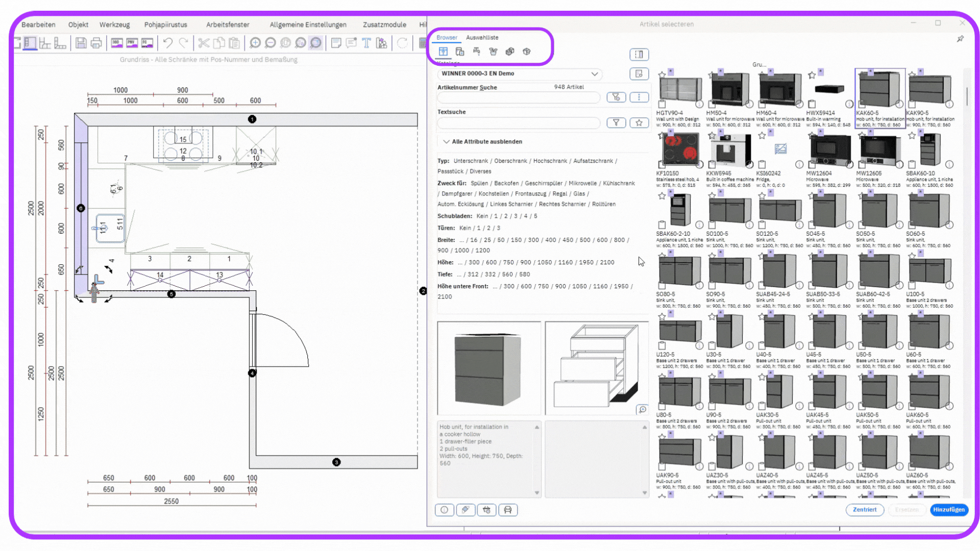Viewport: 980px width, 551px height.
Task: Collapse Alle Attribute ausblenden section
Action: (x=447, y=142)
